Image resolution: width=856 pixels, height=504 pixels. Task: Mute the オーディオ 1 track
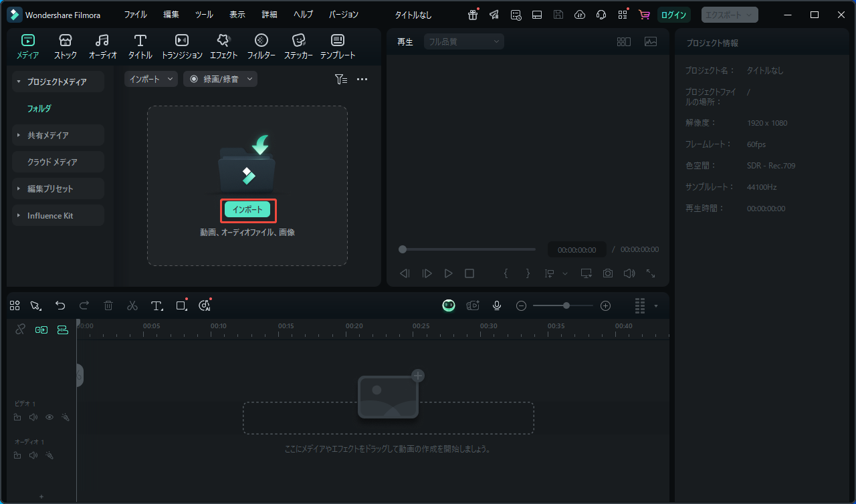coord(33,455)
